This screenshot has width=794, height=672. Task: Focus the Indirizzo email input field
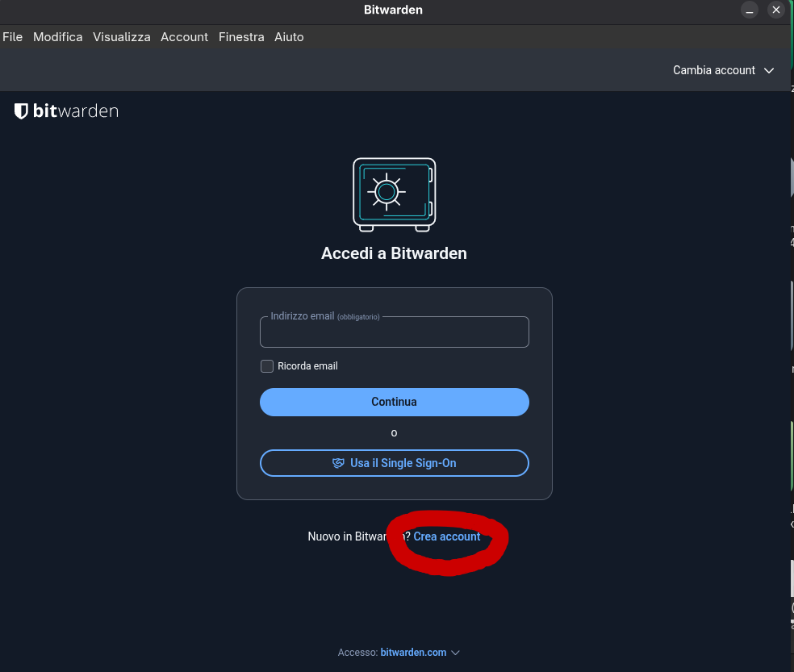coord(394,334)
